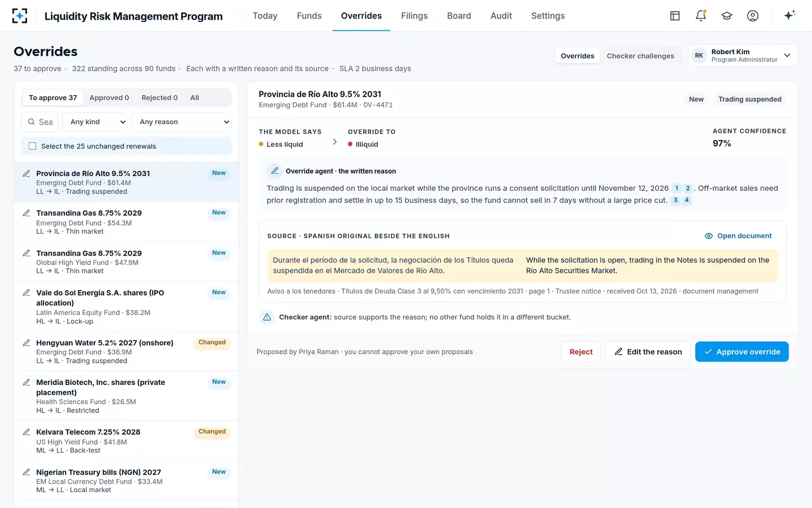Viewport: 812px width, 508px height.
Task: Click pencil icon beside Meridia Biotech
Action: 27,382
